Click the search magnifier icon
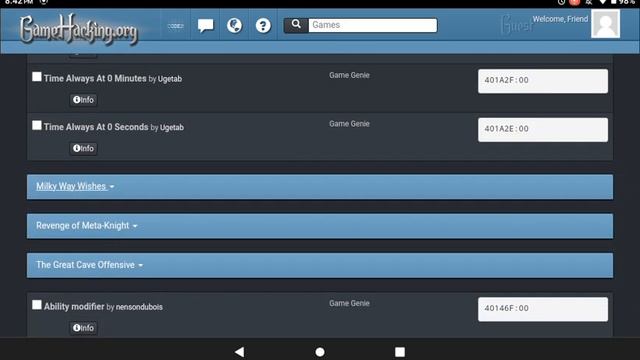 [296, 24]
